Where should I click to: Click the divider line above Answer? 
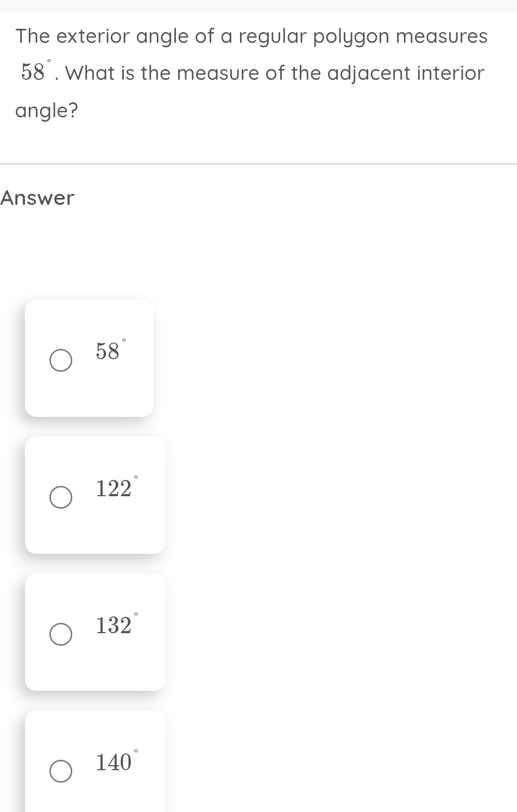tap(258, 164)
